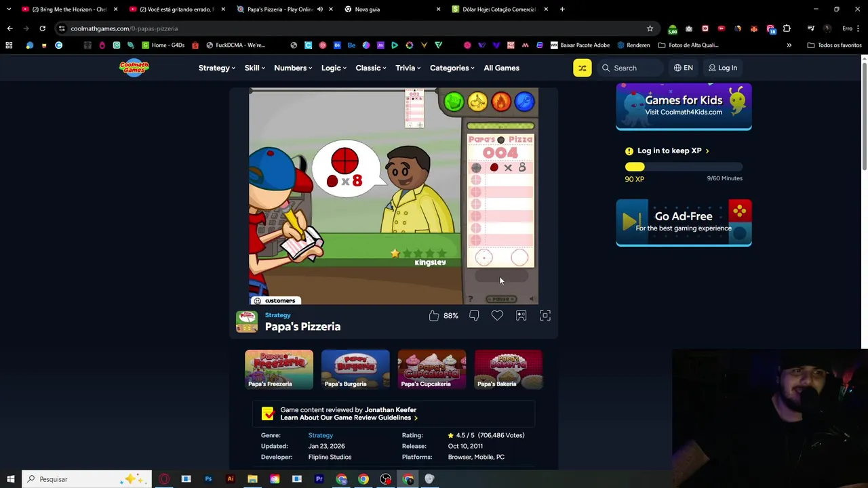Open the Renderen bookmark
The height and width of the screenshot is (488, 868).
(x=633, y=45)
